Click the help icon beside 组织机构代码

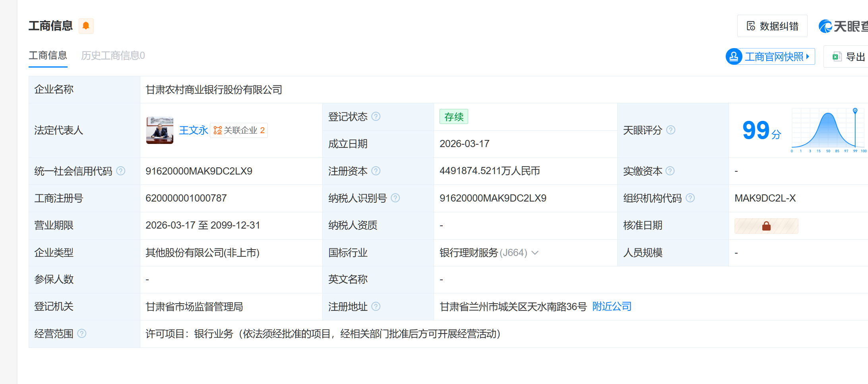[690, 198]
